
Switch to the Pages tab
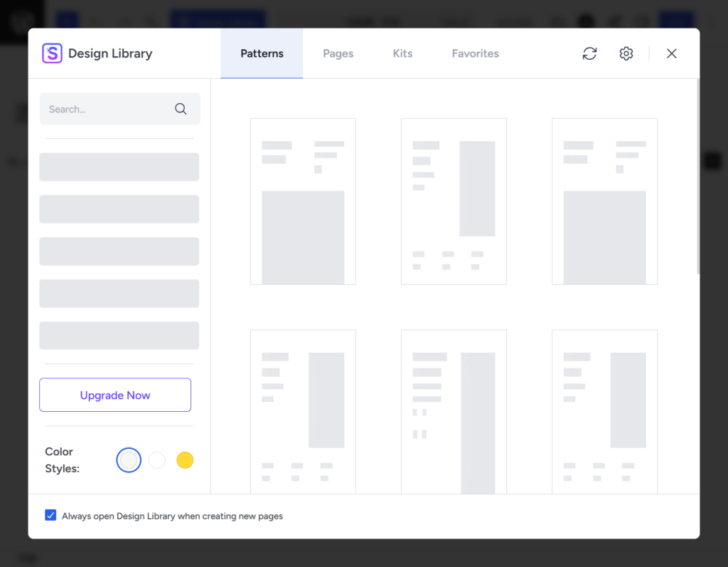coord(338,53)
